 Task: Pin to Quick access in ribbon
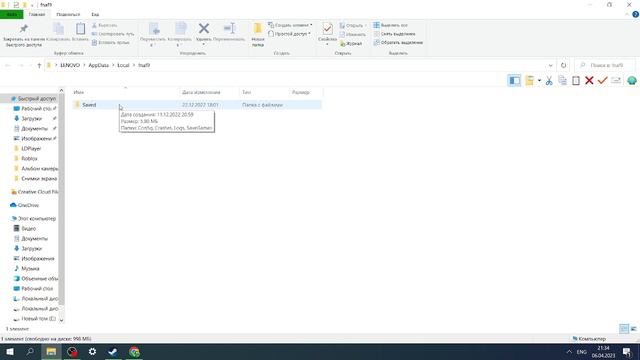coord(24,35)
